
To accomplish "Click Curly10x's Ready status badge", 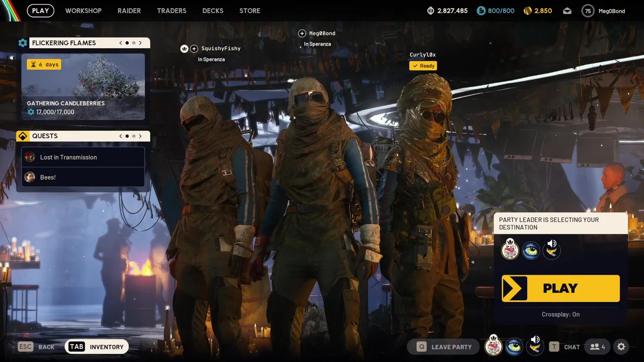I will (423, 66).
